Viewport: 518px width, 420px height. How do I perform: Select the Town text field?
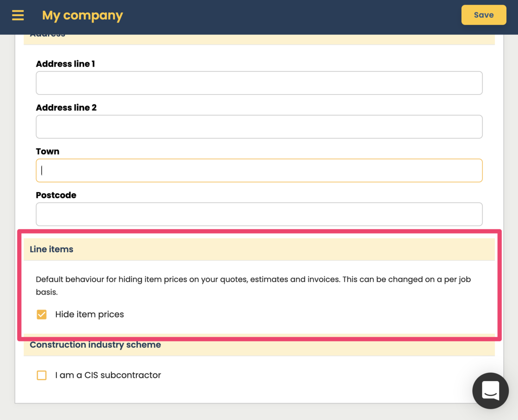[x=259, y=171]
